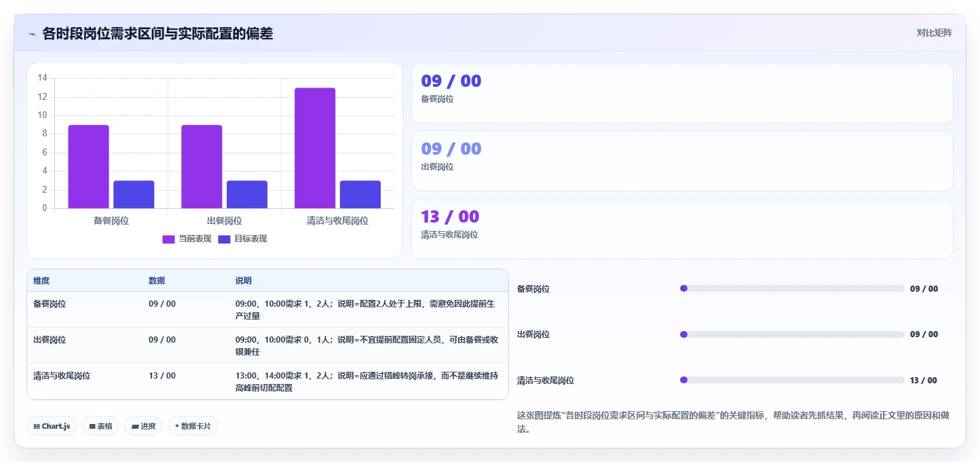Click the page title 各时段岗位需求区间与实际配置的偏差
This screenshot has height=462, width=980.
coord(158,33)
